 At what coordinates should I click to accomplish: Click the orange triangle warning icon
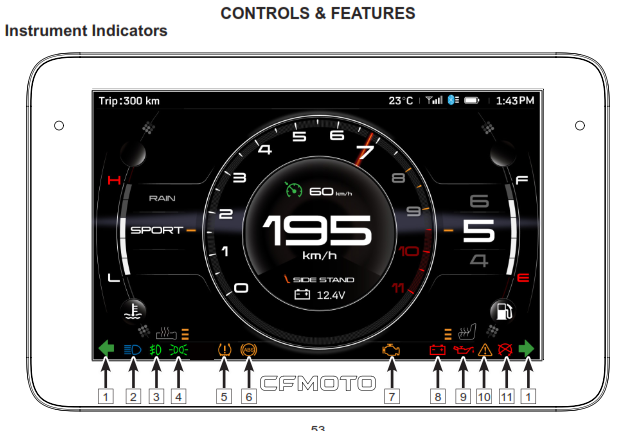(x=484, y=350)
